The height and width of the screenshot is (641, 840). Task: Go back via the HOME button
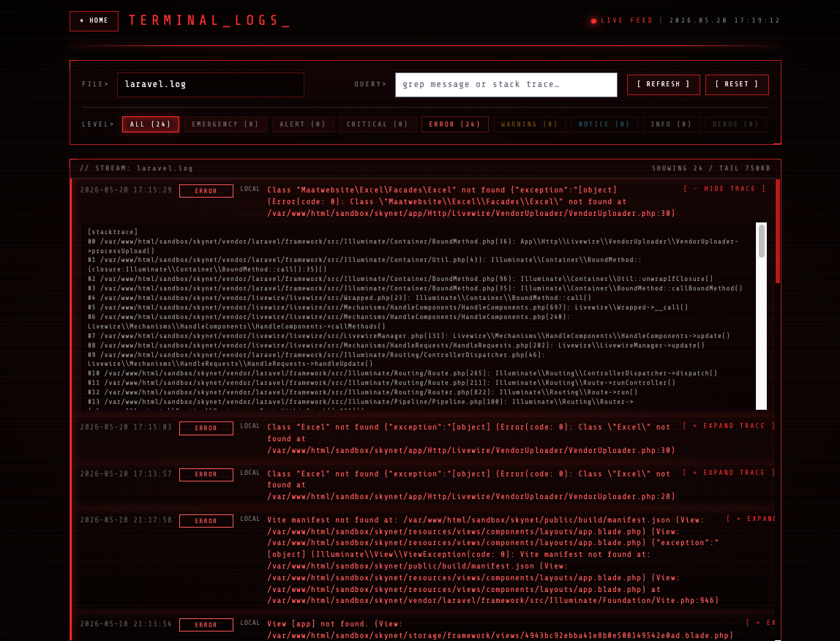pyautogui.click(x=94, y=21)
